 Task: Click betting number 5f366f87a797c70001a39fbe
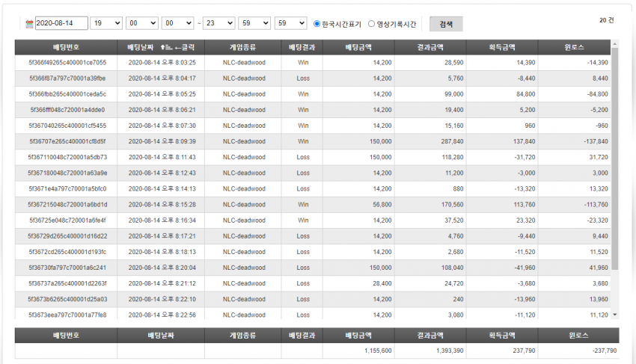(x=67, y=78)
